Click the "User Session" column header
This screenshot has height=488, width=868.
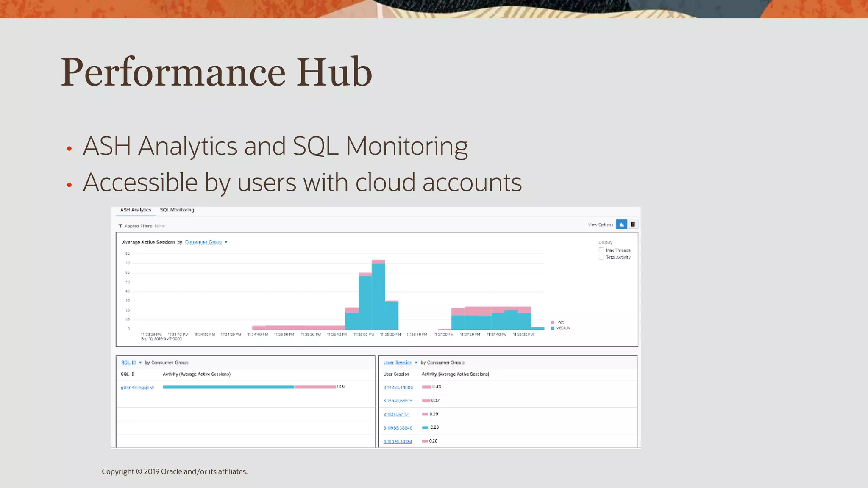396,374
